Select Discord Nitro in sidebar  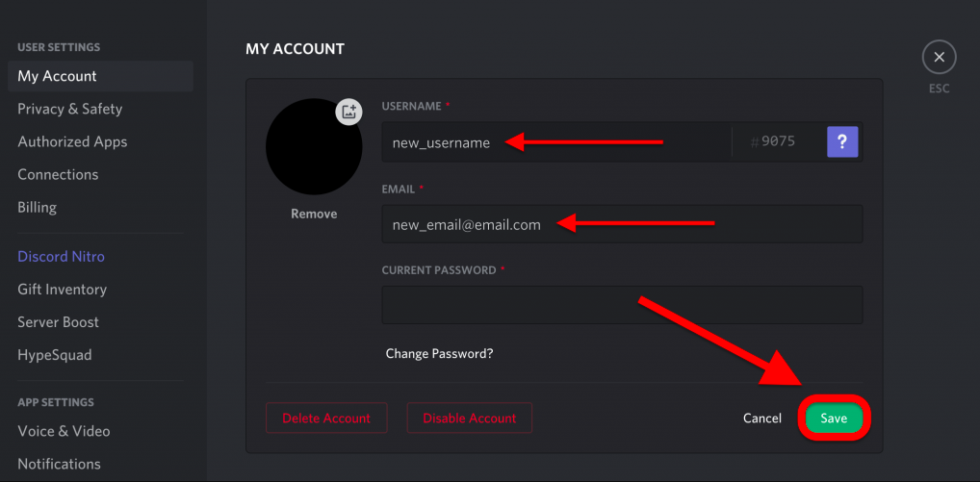click(61, 257)
